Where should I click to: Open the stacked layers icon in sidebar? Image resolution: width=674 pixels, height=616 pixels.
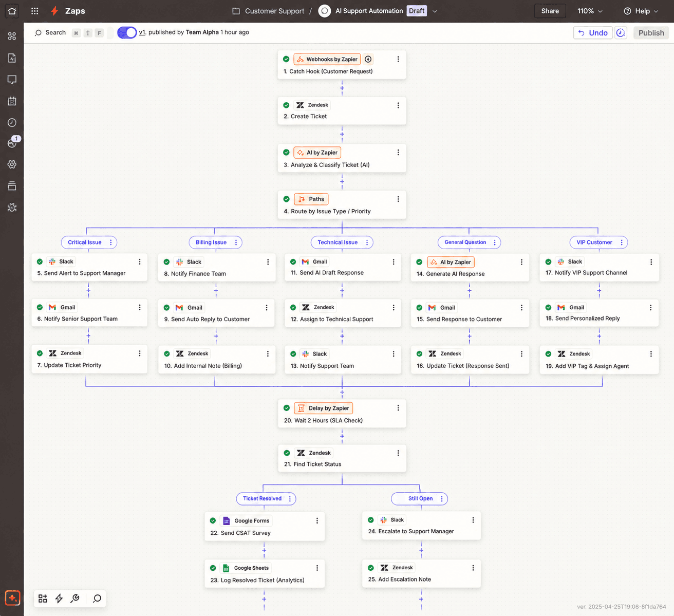(x=12, y=186)
